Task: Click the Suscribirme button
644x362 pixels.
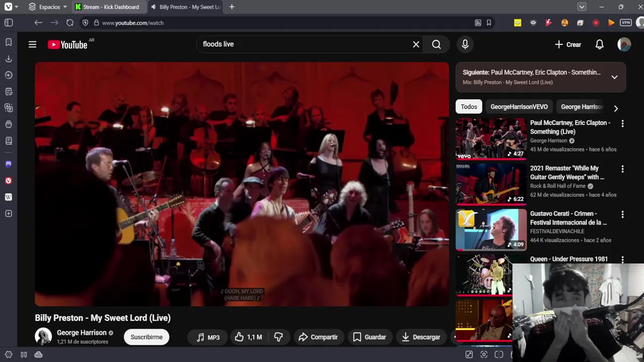Action: coord(146,337)
